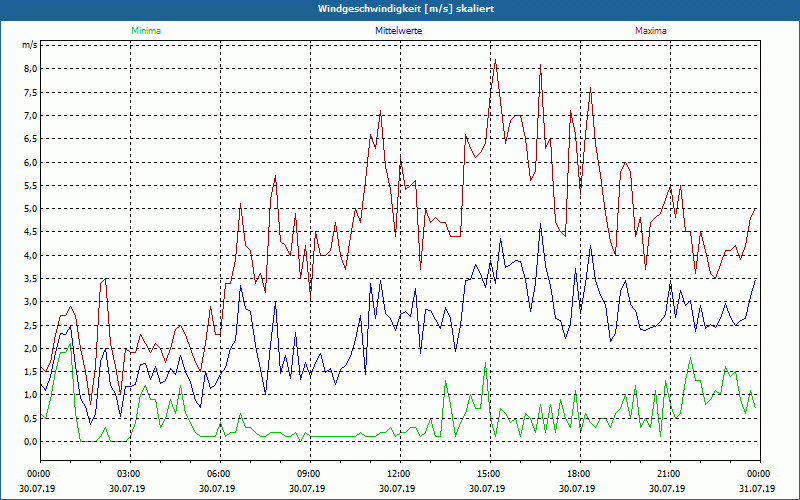The height and width of the screenshot is (500, 800).
Task: Click the 8,0 y-axis value
Action: coord(30,69)
